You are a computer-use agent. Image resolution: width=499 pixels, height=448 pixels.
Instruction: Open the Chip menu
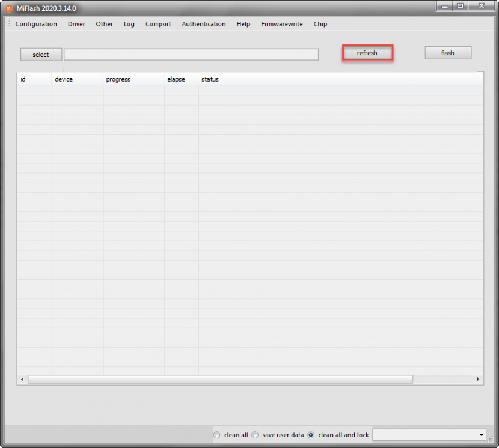pyautogui.click(x=320, y=24)
